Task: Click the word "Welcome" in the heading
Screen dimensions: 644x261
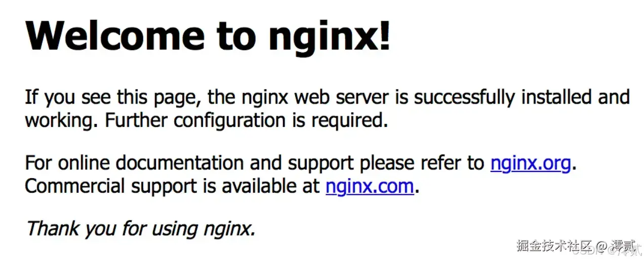Action: click(116, 36)
